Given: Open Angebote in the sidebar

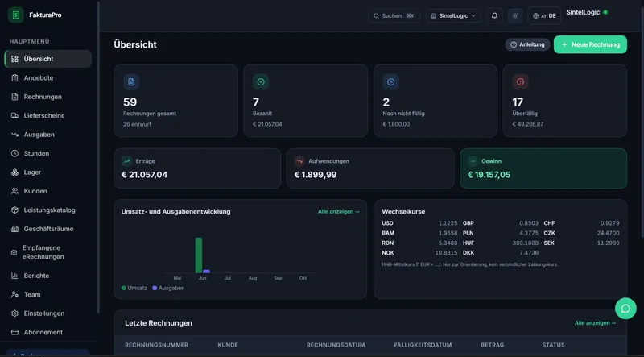Looking at the screenshot, I should point(48,77).
